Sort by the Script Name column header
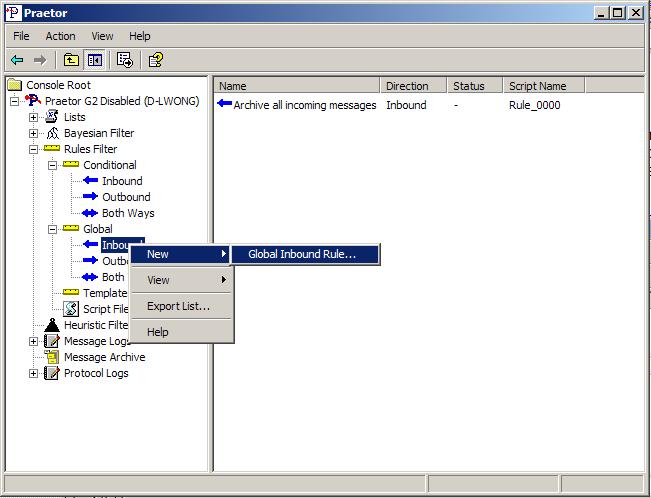Viewport: 651px width, 498px height. pyautogui.click(x=544, y=86)
